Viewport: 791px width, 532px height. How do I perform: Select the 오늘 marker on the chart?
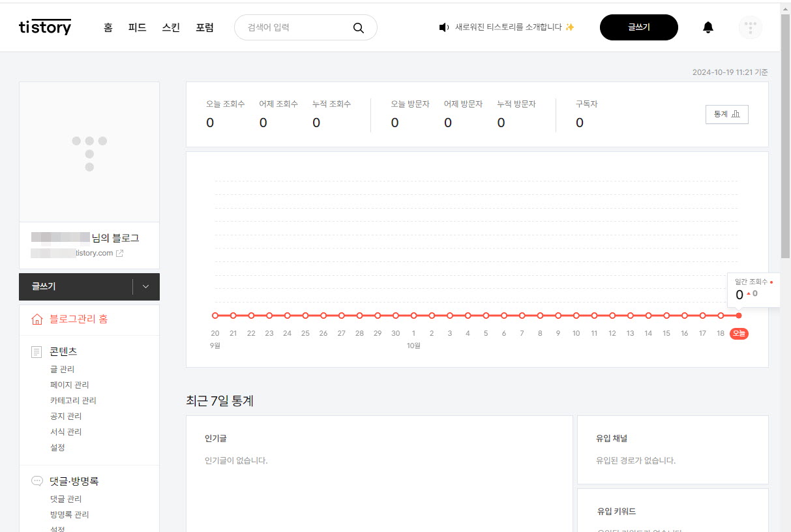coord(739,333)
